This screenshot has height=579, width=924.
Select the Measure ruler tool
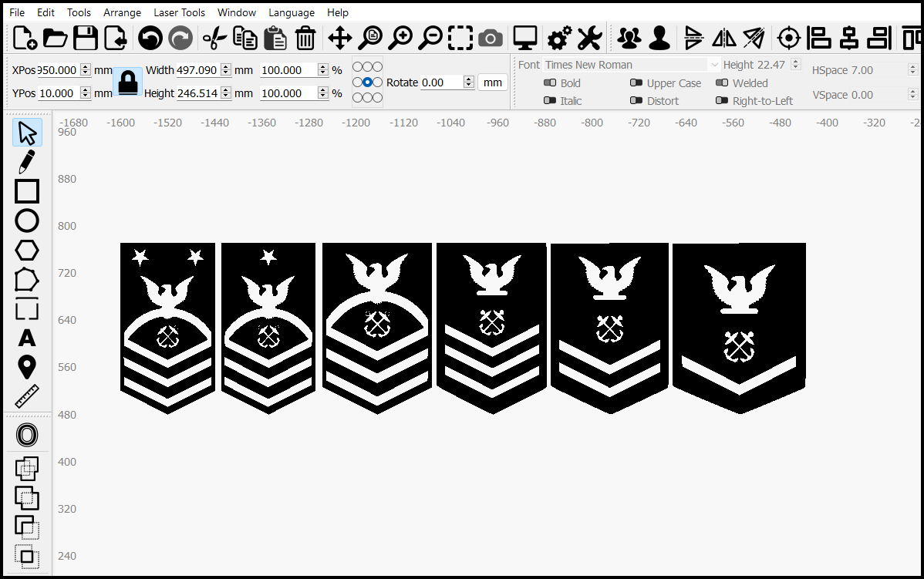26,396
